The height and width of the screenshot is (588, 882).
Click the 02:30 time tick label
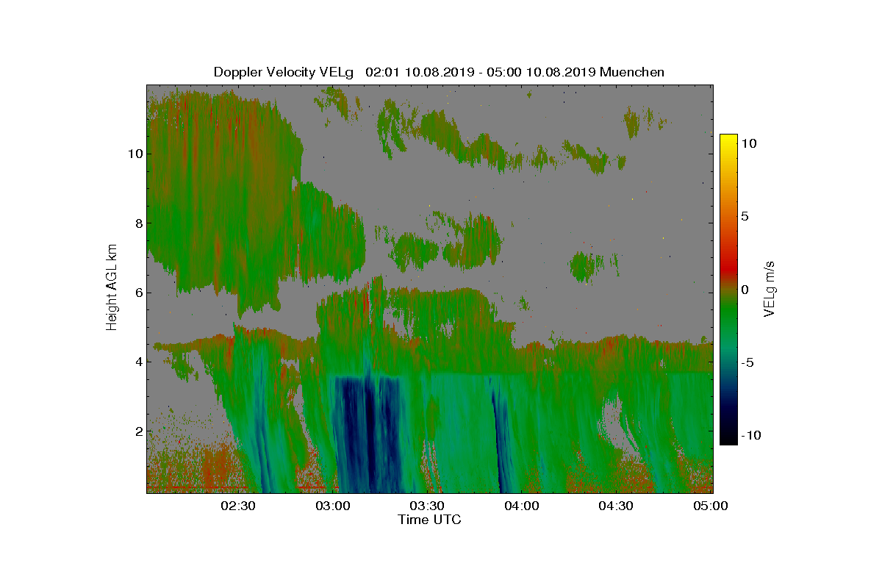click(237, 506)
